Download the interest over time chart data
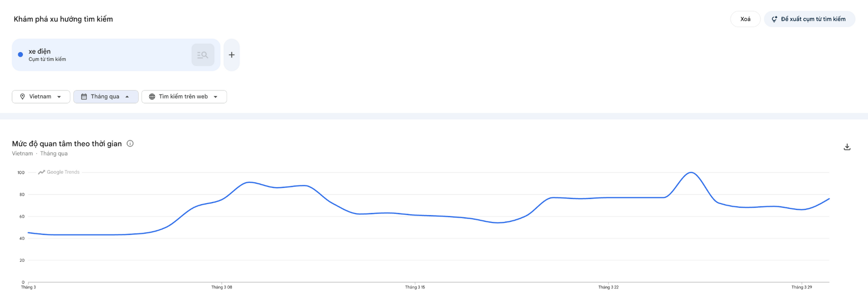868x304 pixels. click(x=847, y=147)
